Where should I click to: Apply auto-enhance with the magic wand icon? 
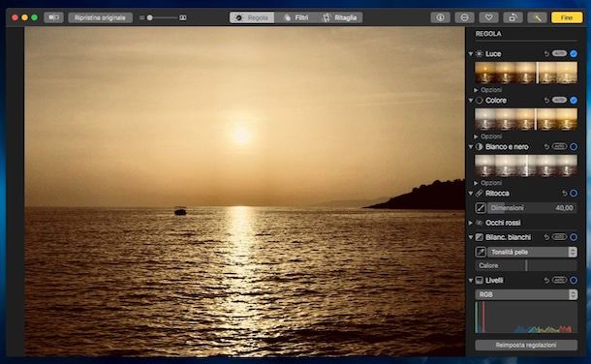[537, 17]
